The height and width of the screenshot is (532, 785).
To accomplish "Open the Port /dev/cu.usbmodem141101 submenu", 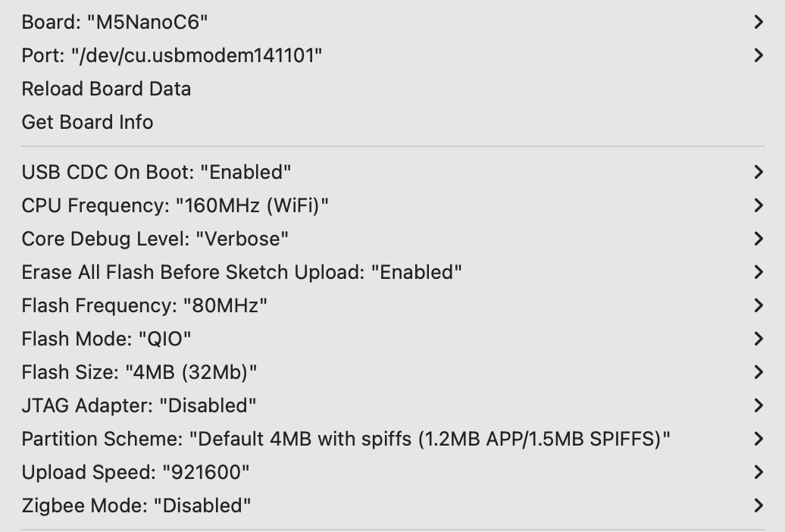I will click(172, 55).
